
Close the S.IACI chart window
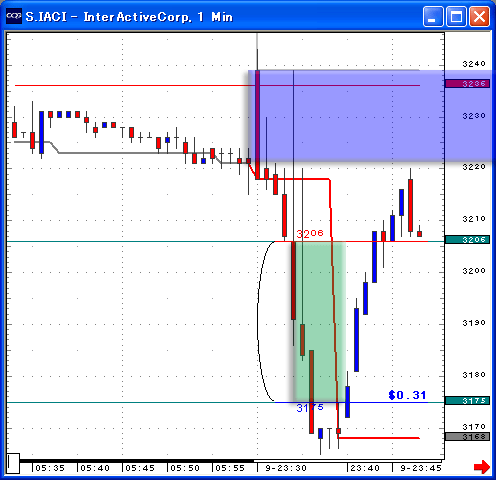point(480,16)
